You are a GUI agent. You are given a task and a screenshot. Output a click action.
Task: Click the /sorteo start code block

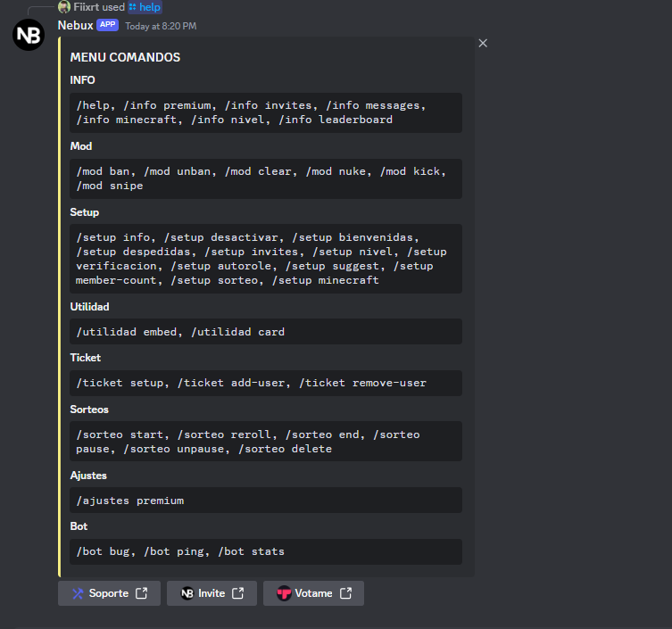click(266, 442)
